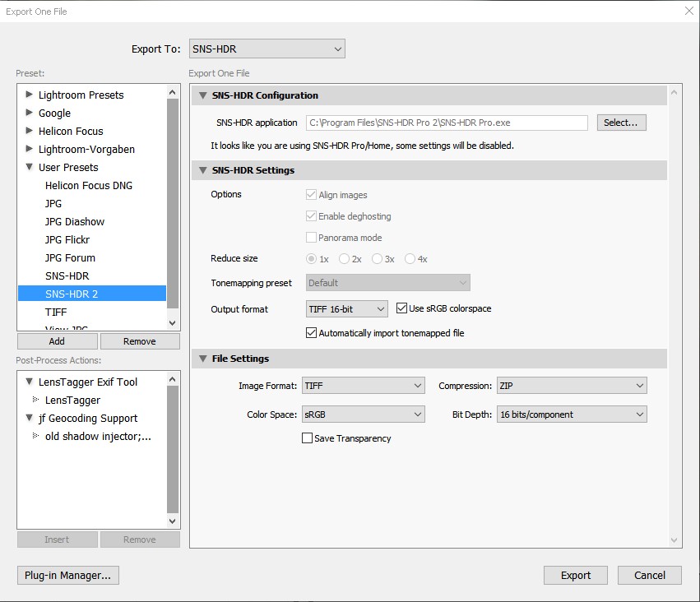This screenshot has height=602, width=700.
Task: Click Remove under Post-Process Actions
Action: pos(140,539)
